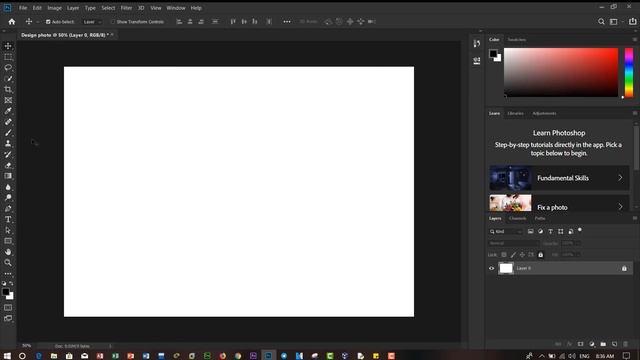Image resolution: width=640 pixels, height=360 pixels.
Task: Select the Quick Selection tool
Action: [8, 78]
